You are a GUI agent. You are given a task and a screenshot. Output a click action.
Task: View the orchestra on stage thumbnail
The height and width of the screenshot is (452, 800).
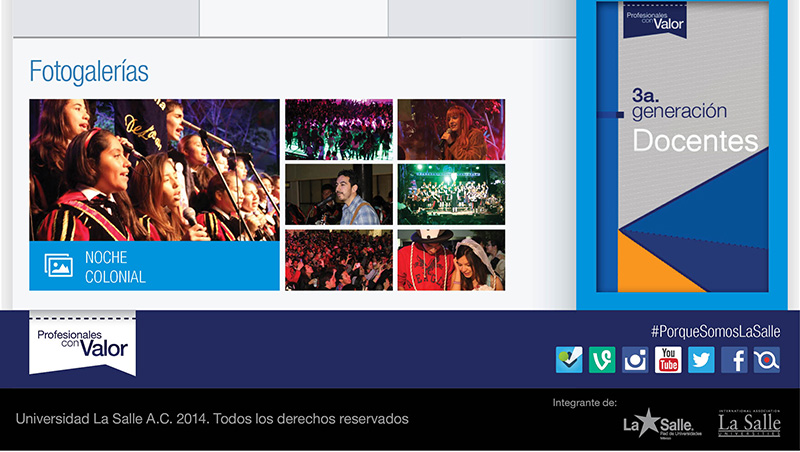point(451,195)
